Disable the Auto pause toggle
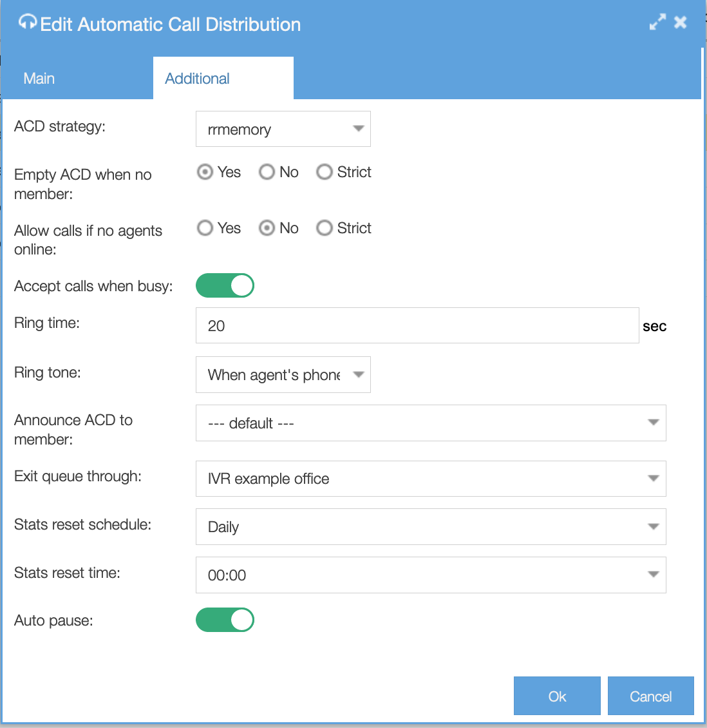The image size is (707, 728). click(225, 620)
